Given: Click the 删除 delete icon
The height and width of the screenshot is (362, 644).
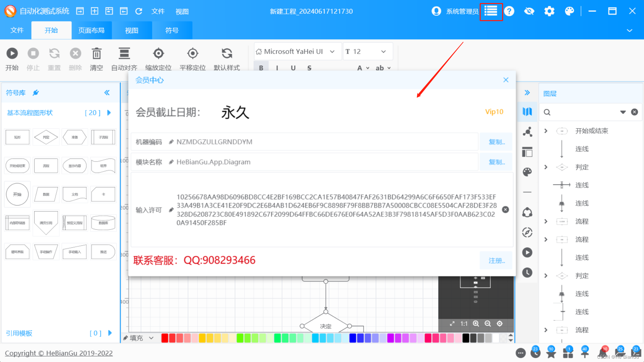Looking at the screenshot, I should tap(75, 53).
